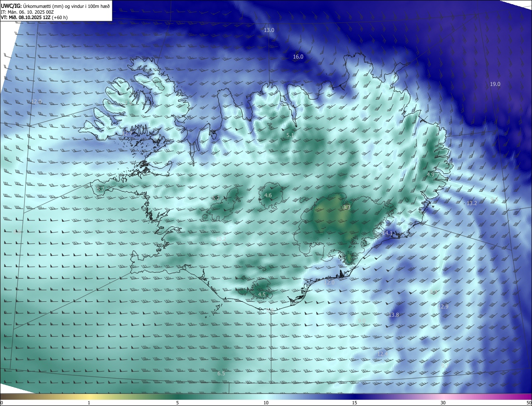Click the color scale tick label 50
Image resolution: width=532 pixels, height=406 pixels.
pos(529,403)
